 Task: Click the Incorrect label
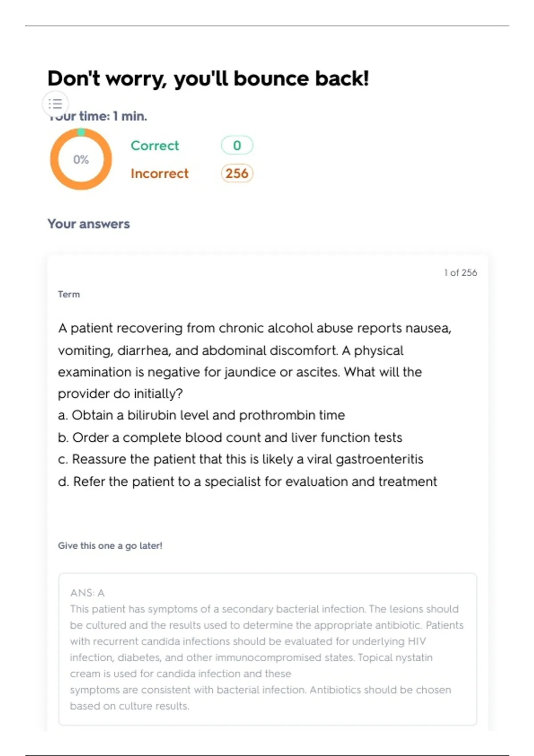[x=159, y=173]
